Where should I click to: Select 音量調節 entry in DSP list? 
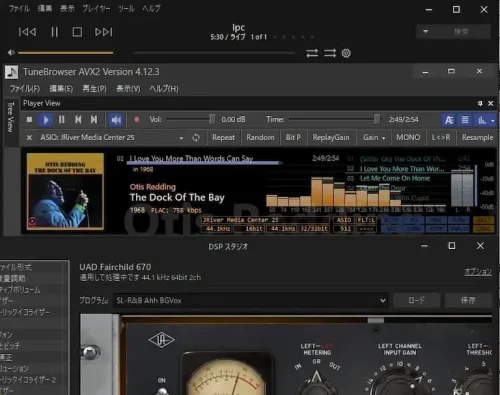click(x=13, y=278)
